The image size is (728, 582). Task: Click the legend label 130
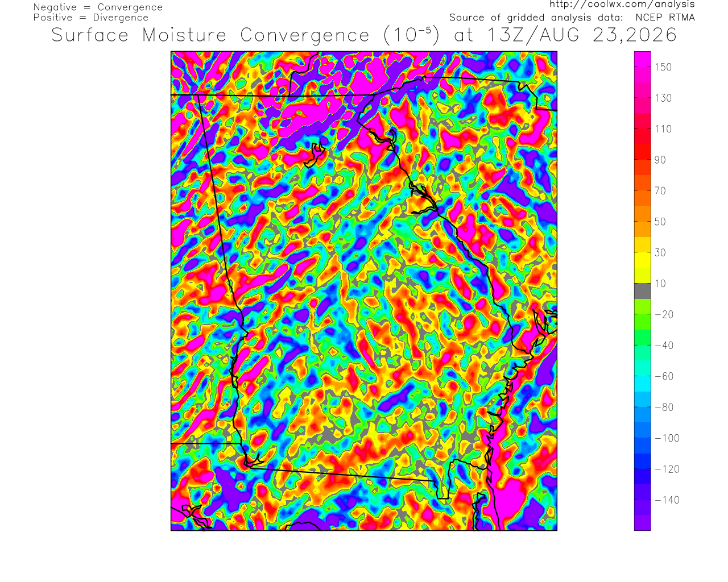coord(663,98)
